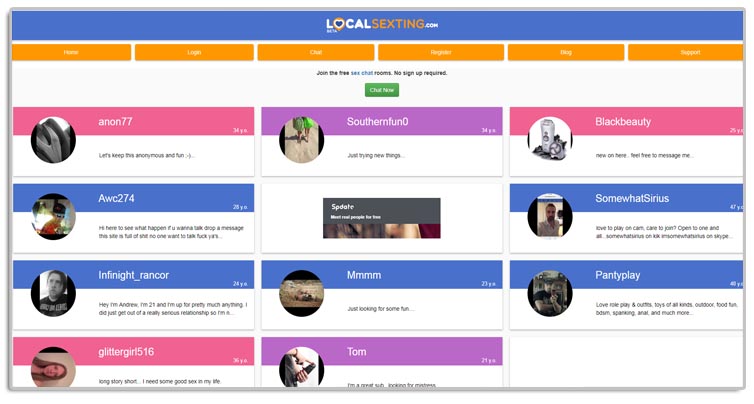Open Southernfun0's profile picture

pos(302,140)
